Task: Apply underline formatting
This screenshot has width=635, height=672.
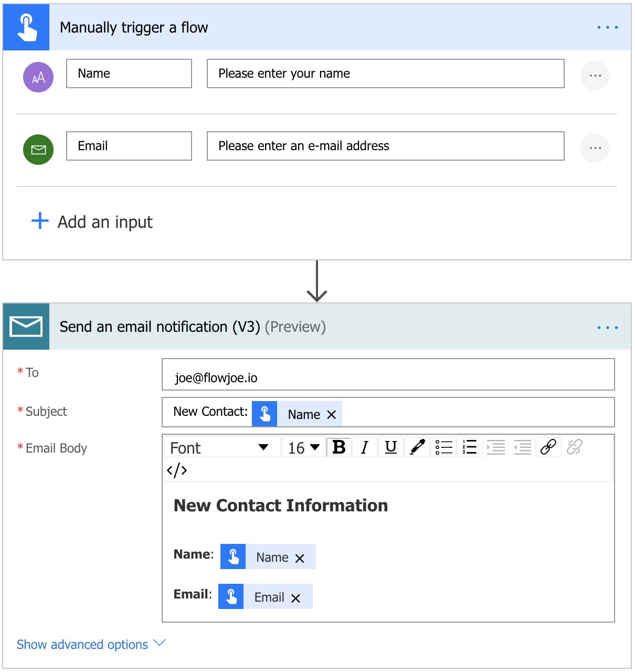Action: pos(391,447)
